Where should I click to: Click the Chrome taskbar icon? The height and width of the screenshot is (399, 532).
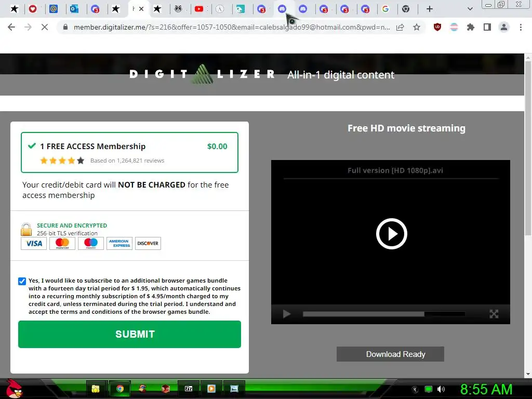click(119, 389)
